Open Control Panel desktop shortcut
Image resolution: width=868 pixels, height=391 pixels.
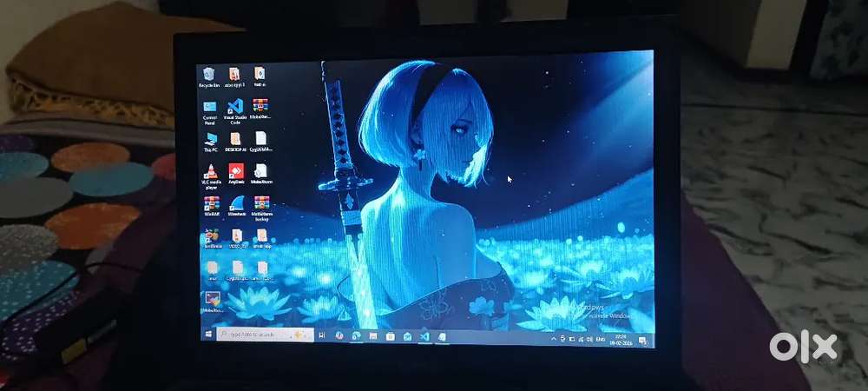coord(209,108)
